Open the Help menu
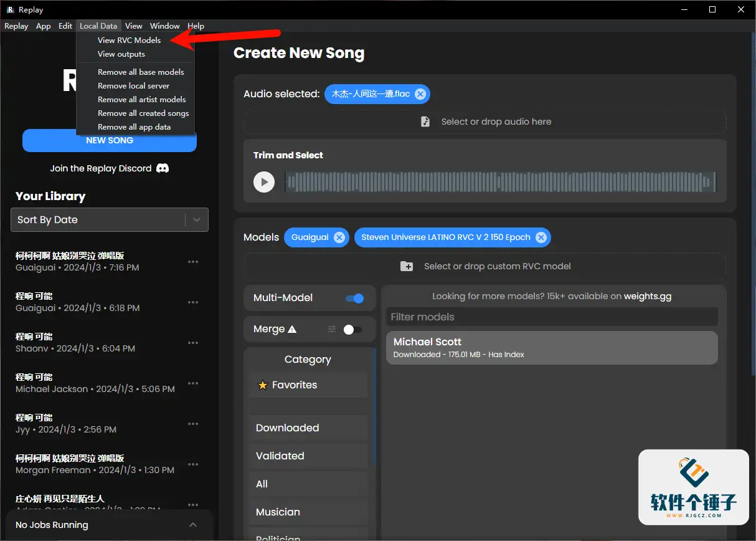 (x=196, y=26)
